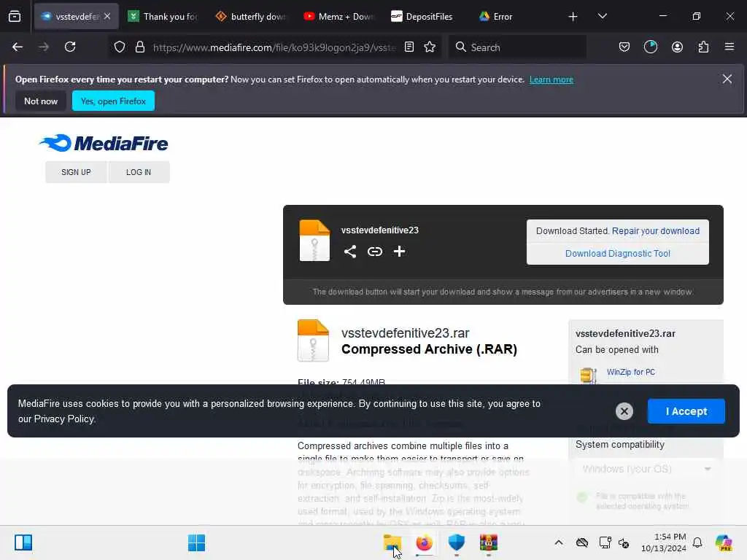Open WinZip for PC link
Screen dimensions: 747x560
631,372
